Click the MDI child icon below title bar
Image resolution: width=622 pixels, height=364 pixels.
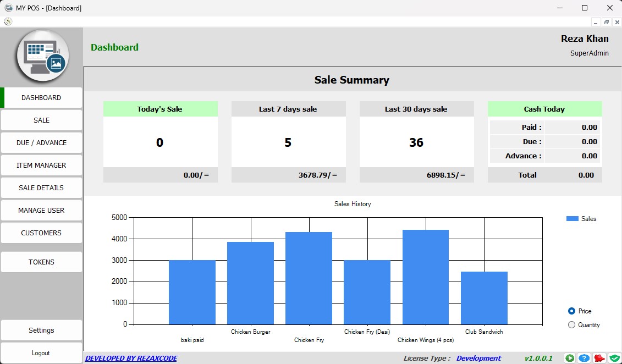8,22
